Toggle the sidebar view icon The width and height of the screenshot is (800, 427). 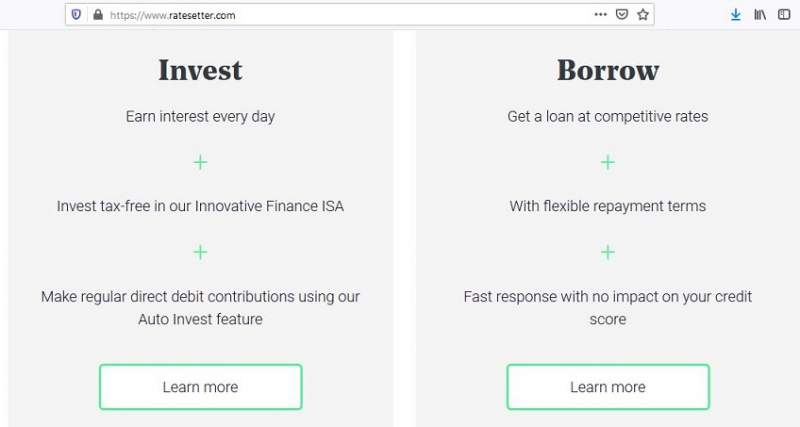click(784, 15)
